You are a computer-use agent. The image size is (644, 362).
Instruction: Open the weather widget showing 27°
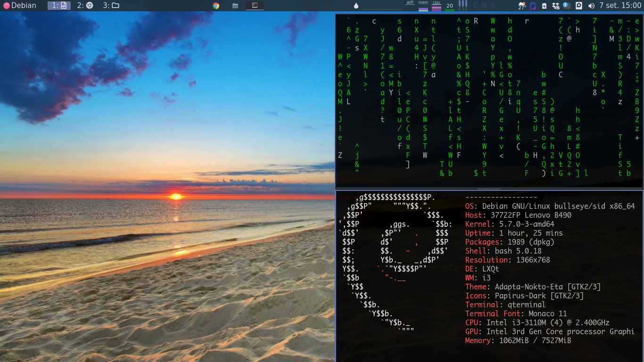coord(522,6)
